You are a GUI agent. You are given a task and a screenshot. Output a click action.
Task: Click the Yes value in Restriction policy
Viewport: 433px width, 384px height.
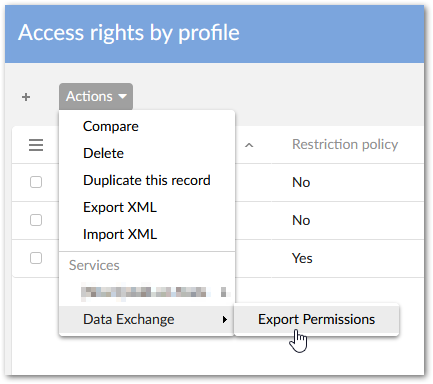tap(302, 258)
